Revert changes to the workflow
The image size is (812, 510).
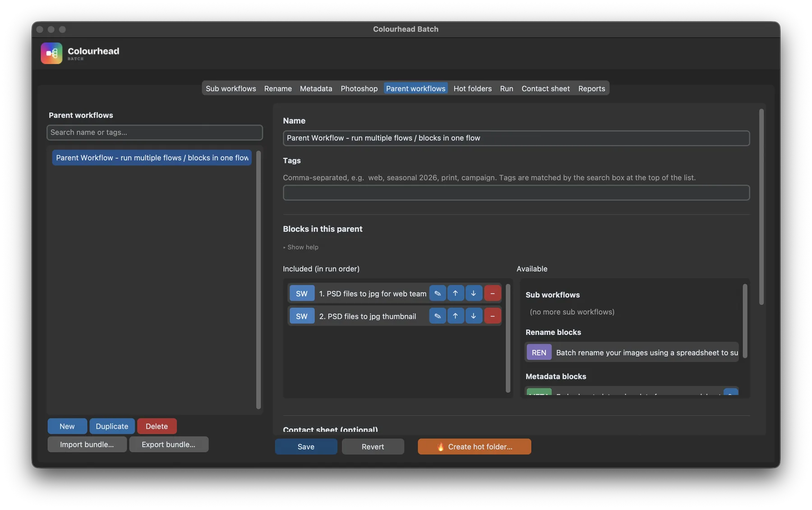click(373, 446)
